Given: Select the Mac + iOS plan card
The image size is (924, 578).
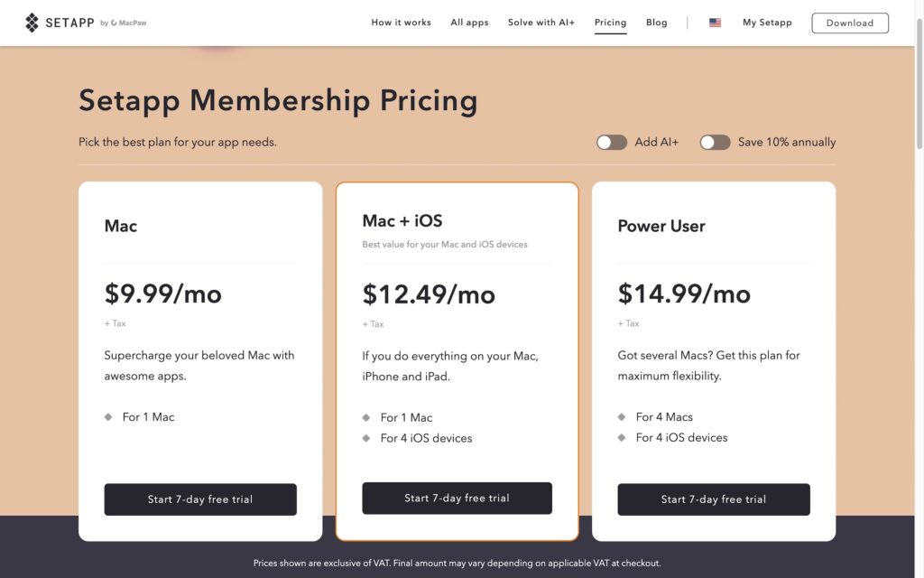Looking at the screenshot, I should point(457,271).
